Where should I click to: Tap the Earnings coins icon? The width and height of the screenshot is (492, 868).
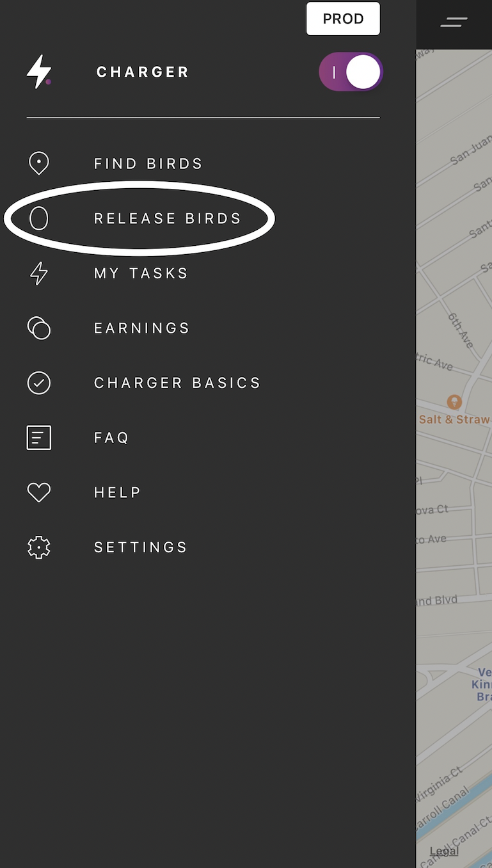[39, 328]
